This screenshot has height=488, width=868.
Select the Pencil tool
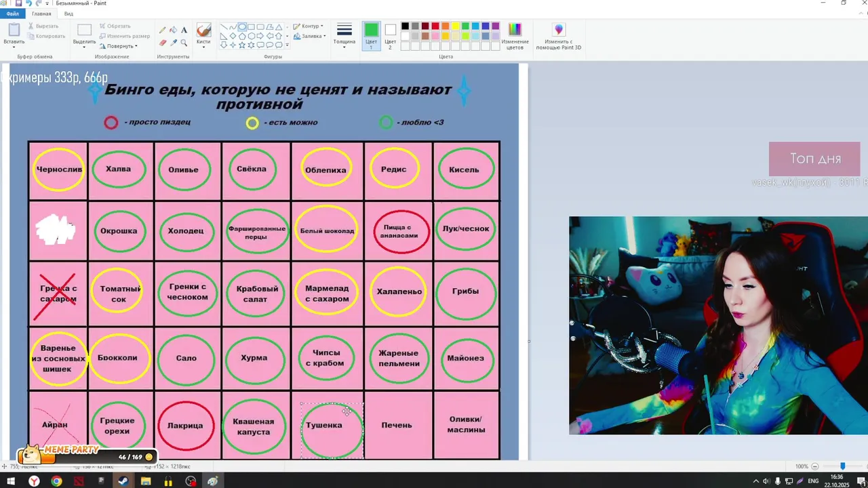pyautogui.click(x=163, y=30)
